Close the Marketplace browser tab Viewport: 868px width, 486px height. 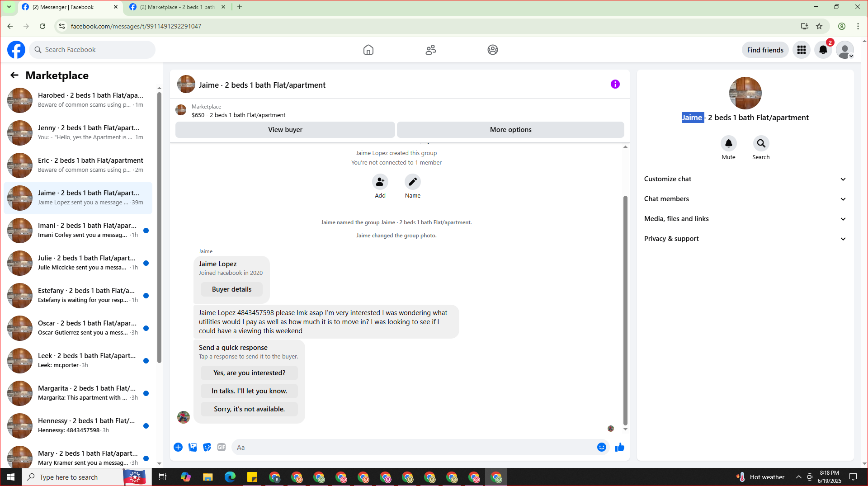223,7
